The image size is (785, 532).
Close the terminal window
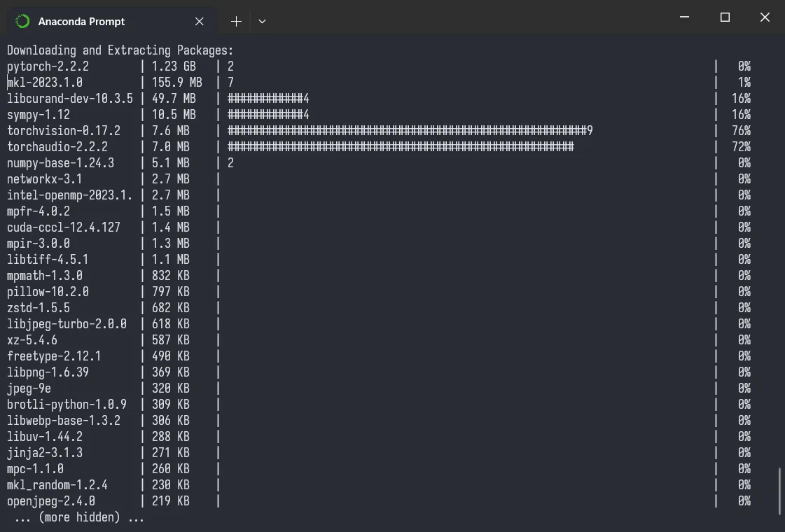click(x=765, y=17)
